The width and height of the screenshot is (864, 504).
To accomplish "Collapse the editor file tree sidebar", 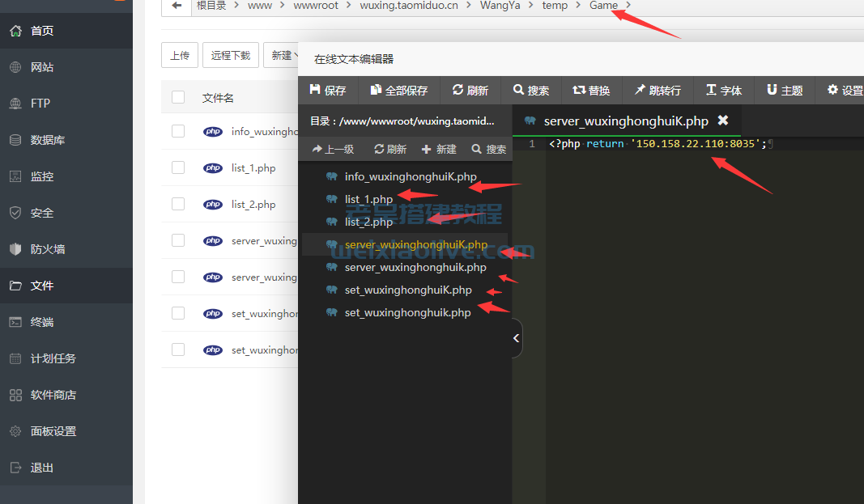I will click(517, 338).
